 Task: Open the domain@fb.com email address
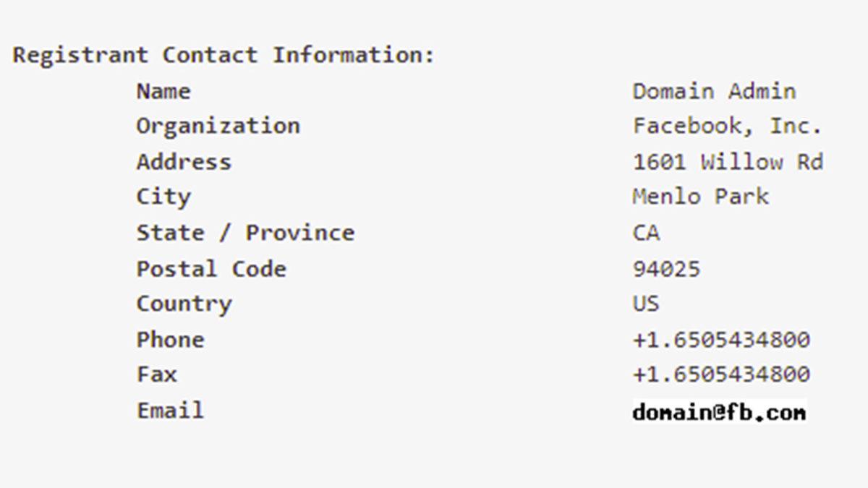pyautogui.click(x=719, y=411)
